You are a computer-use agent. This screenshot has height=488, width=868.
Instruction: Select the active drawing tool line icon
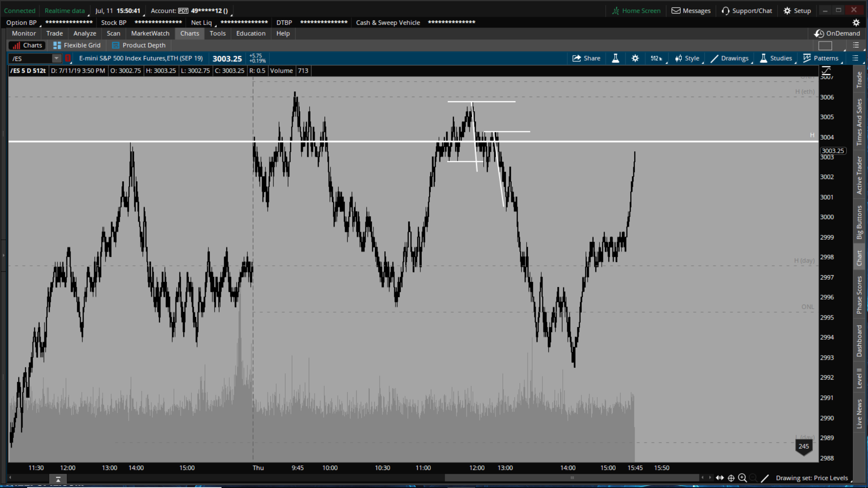coord(764,478)
